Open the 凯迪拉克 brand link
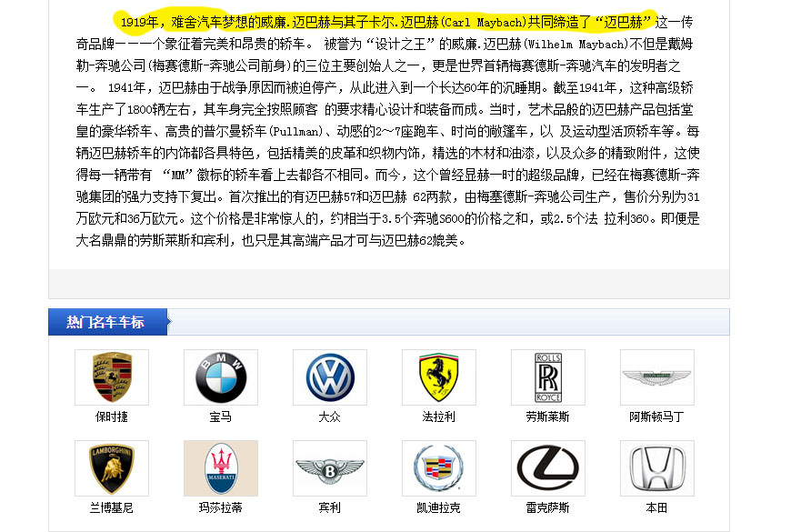 [438, 507]
